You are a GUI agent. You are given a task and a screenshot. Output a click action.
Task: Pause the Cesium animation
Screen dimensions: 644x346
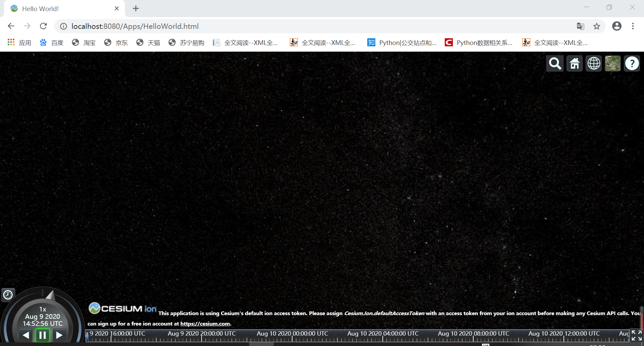point(43,335)
